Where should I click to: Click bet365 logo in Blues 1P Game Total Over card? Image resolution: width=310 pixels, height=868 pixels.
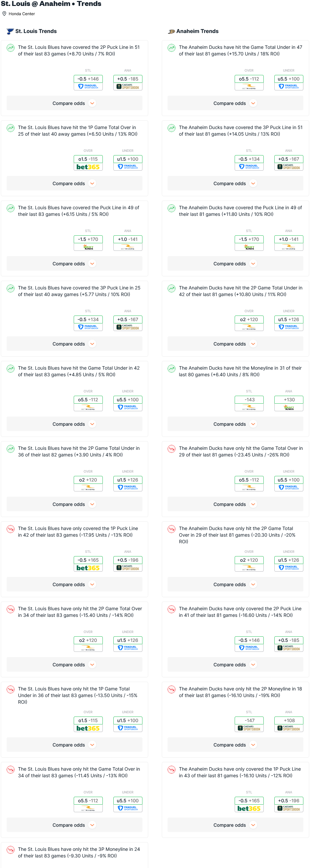coord(88,167)
